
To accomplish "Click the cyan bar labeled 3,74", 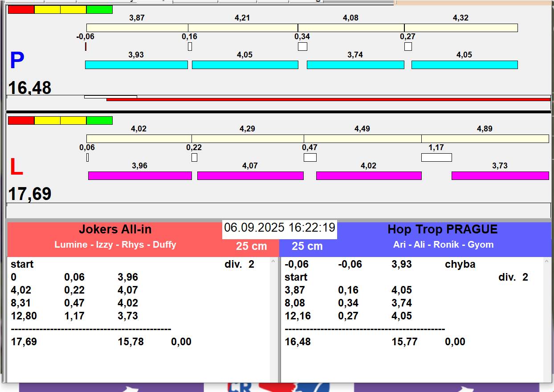I will tap(355, 65).
